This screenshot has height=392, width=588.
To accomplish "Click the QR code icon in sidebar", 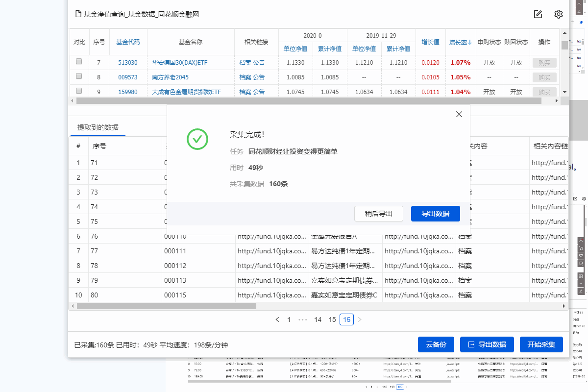I will click(x=581, y=276).
